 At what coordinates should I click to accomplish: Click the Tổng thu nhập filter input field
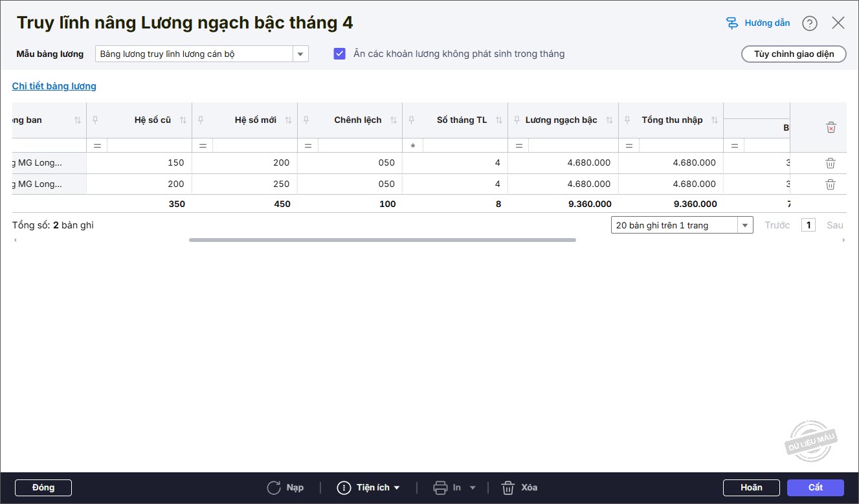(x=680, y=146)
